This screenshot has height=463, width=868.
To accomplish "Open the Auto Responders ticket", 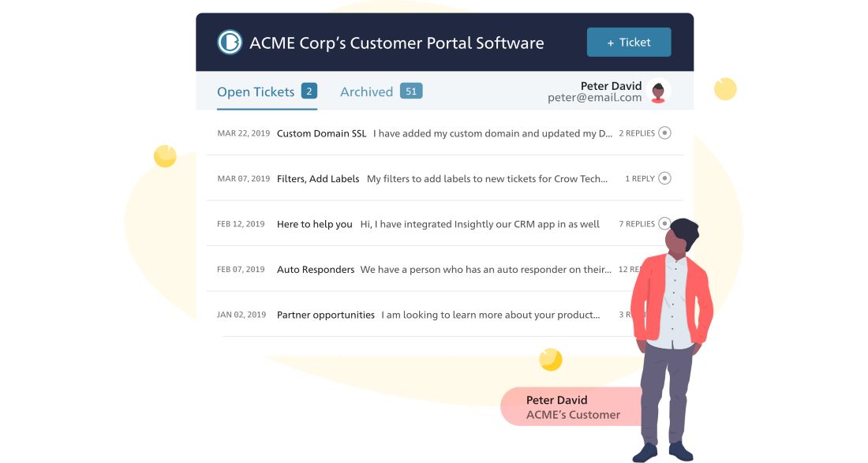I will coord(316,270).
